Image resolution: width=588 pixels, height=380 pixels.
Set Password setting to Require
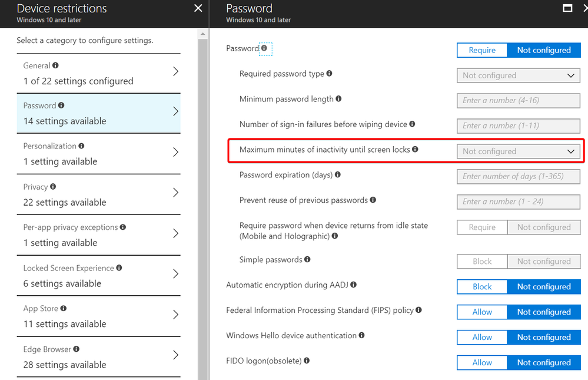pyautogui.click(x=482, y=50)
